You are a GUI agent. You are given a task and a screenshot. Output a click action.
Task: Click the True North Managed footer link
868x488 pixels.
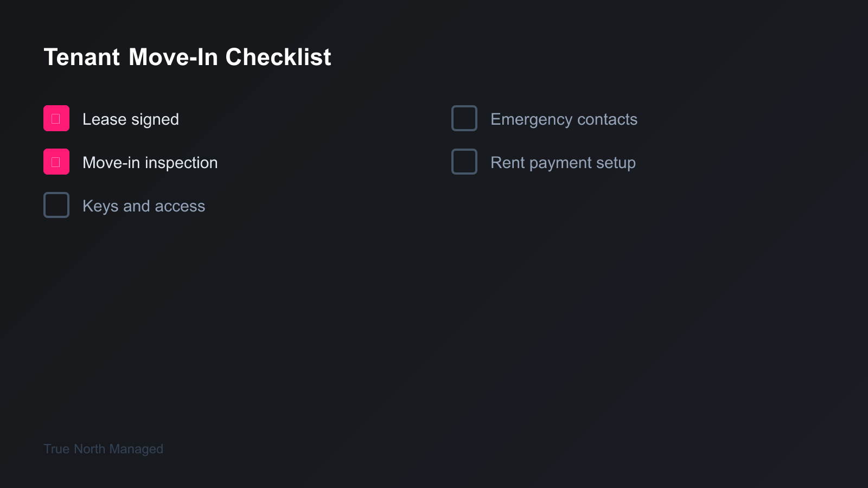tap(103, 448)
